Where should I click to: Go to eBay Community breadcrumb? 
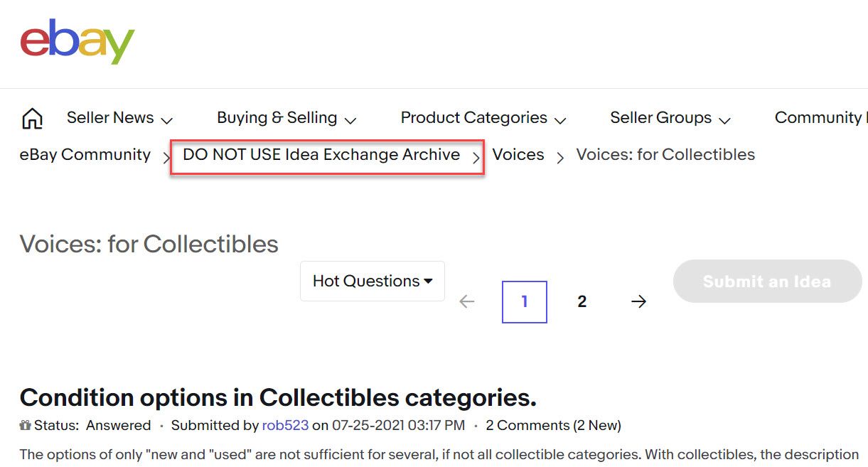[x=85, y=155]
